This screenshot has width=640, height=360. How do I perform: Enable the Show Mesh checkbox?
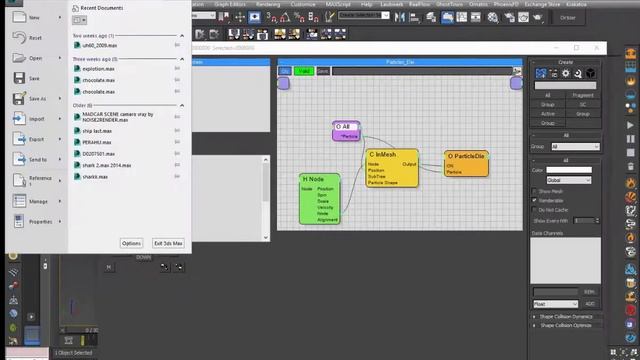(534, 191)
